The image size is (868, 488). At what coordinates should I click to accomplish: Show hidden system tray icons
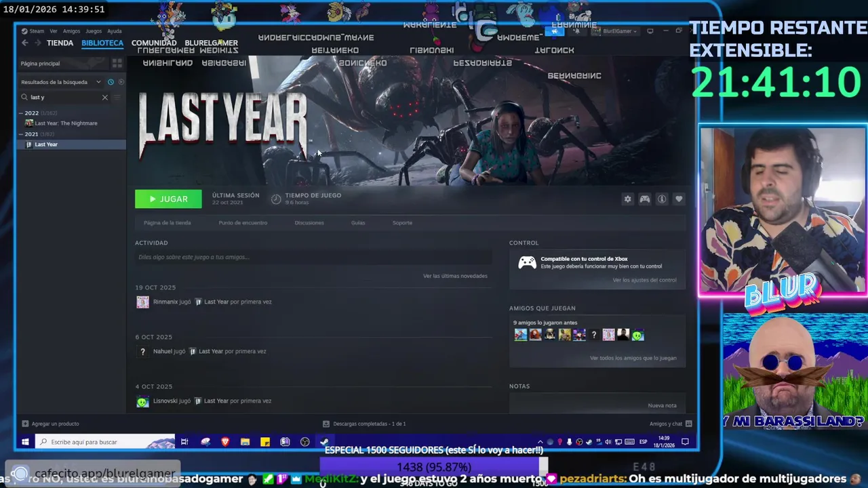point(540,442)
